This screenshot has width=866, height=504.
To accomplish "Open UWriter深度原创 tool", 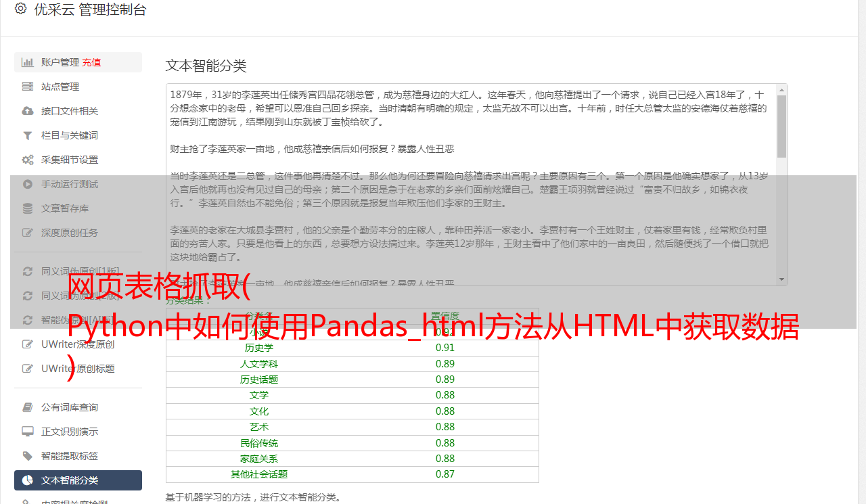I will tap(78, 344).
